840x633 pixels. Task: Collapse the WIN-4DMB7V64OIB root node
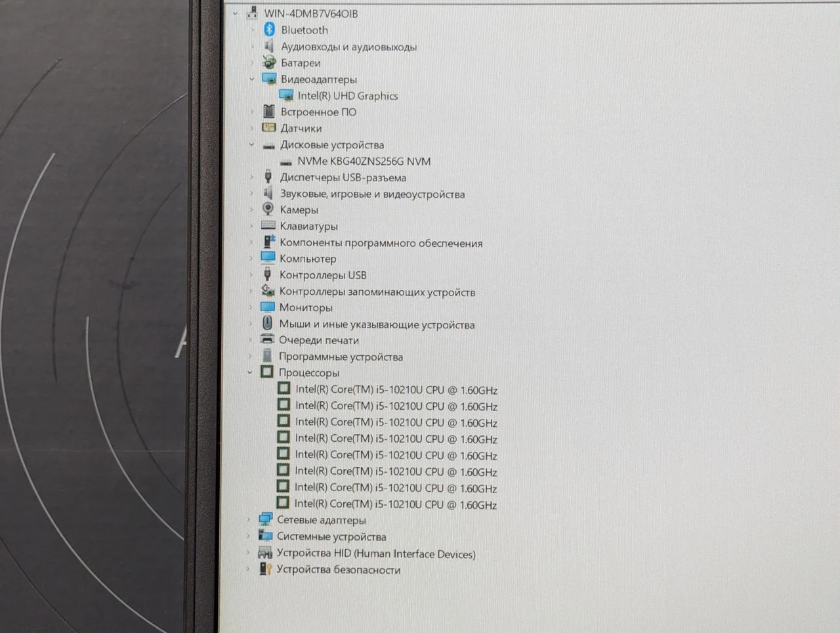[236, 13]
